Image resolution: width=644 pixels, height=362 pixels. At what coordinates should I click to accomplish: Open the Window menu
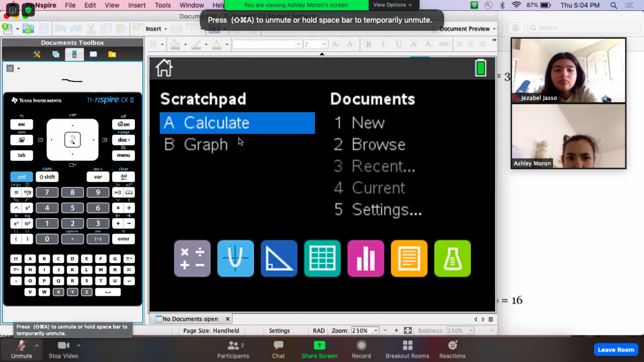point(192,5)
